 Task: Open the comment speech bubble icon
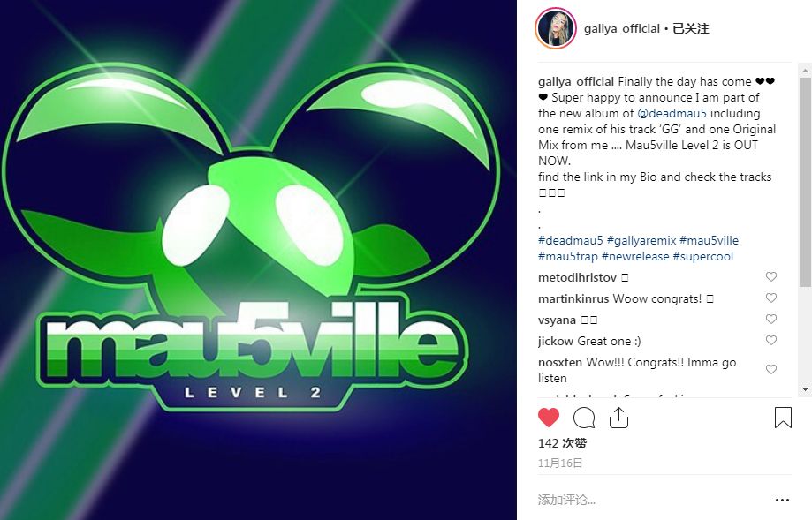tap(584, 418)
